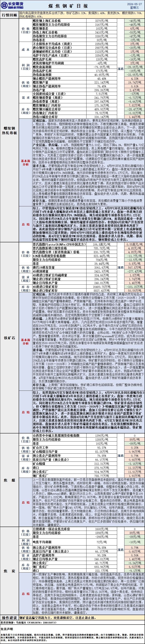Viewport: 145px width, 644px height.
Task: Select the value 1898元/吨
Action: point(102,533)
